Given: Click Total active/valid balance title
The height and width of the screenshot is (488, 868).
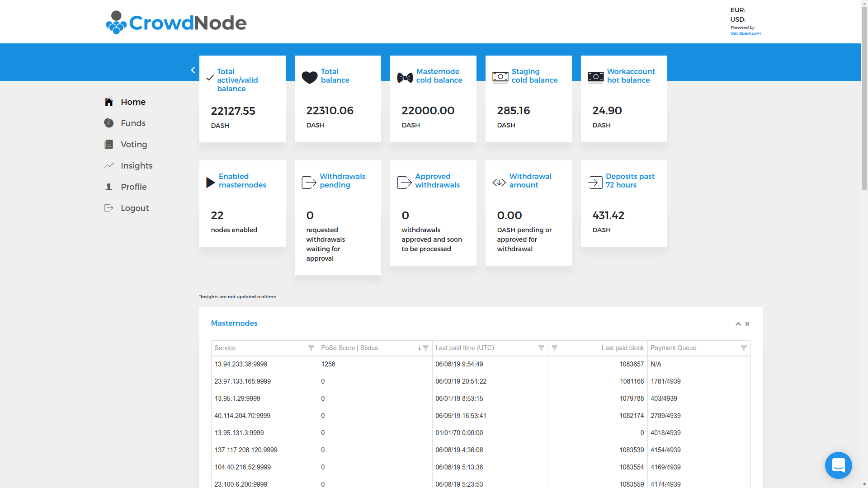Looking at the screenshot, I should [x=237, y=80].
